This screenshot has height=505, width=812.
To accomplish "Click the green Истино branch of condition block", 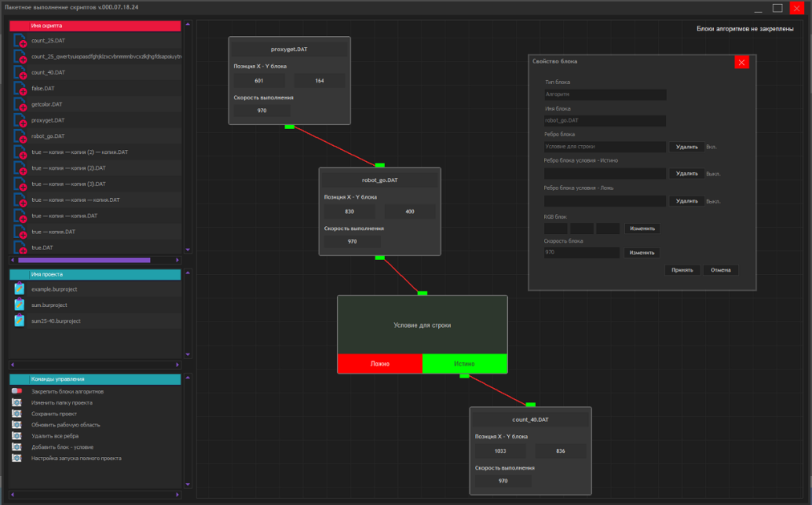I will click(x=465, y=364).
